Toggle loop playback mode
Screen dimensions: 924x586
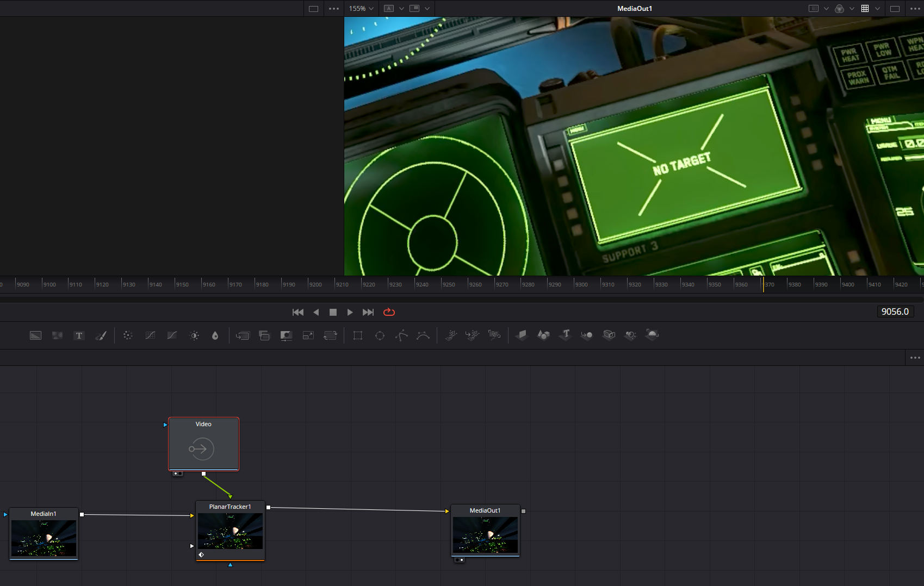point(389,312)
